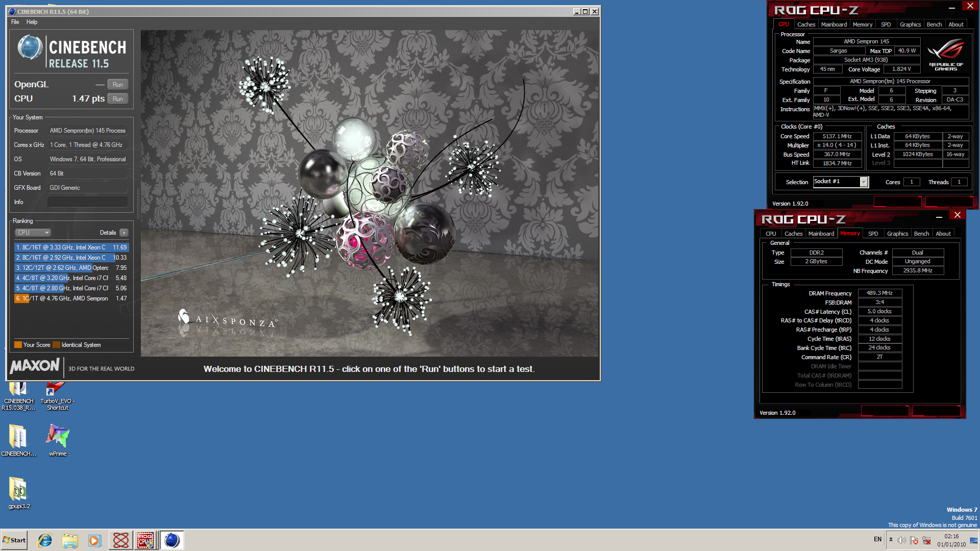Click the AIXSPONZA watermark logo in render
The width and height of the screenshot is (980, 551).
228,320
